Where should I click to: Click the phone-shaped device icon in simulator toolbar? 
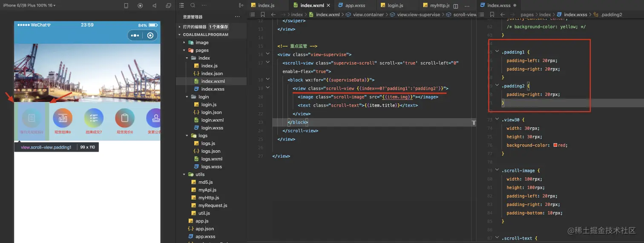[126, 6]
